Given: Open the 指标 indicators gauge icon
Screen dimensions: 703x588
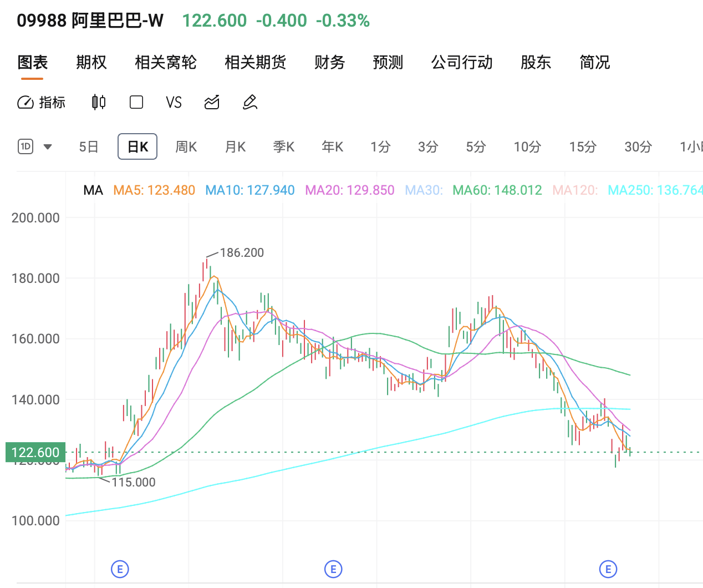Looking at the screenshot, I should point(26,103).
